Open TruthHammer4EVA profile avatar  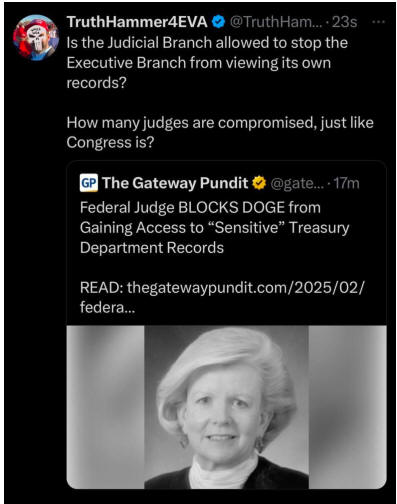pyautogui.click(x=36, y=37)
